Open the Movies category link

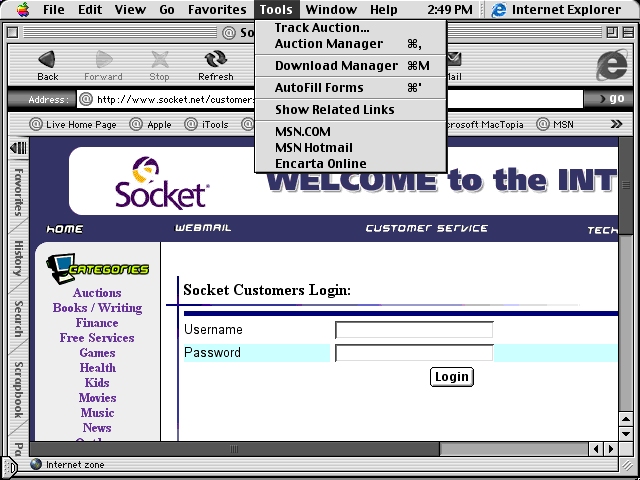click(x=97, y=398)
